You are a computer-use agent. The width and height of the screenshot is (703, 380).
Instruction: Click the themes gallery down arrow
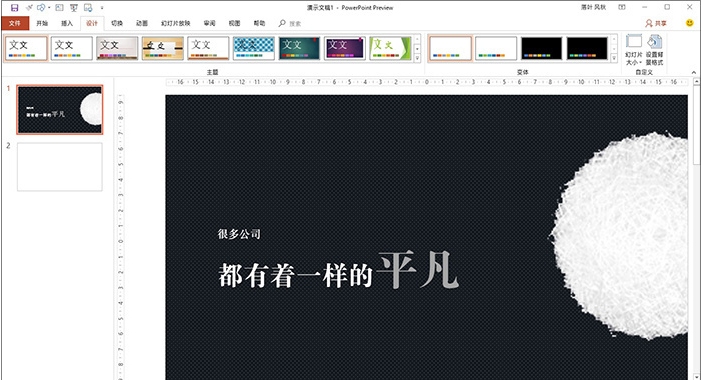coord(417,49)
